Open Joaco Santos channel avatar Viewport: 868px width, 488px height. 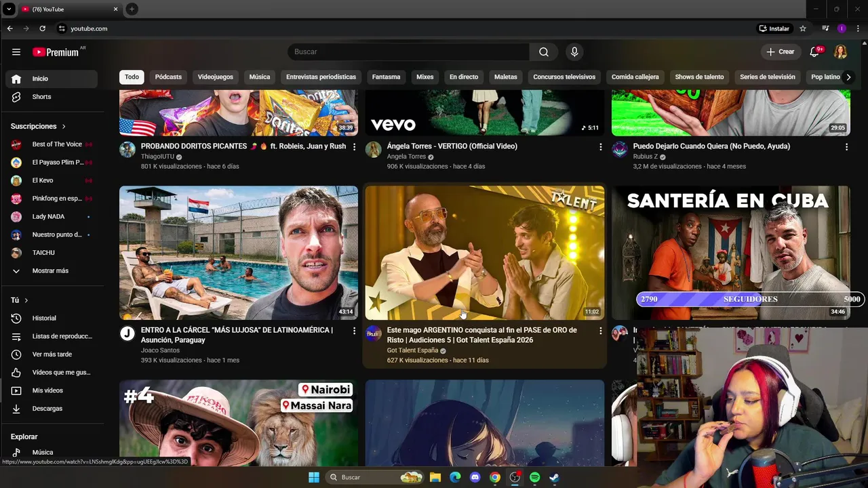[x=127, y=333]
